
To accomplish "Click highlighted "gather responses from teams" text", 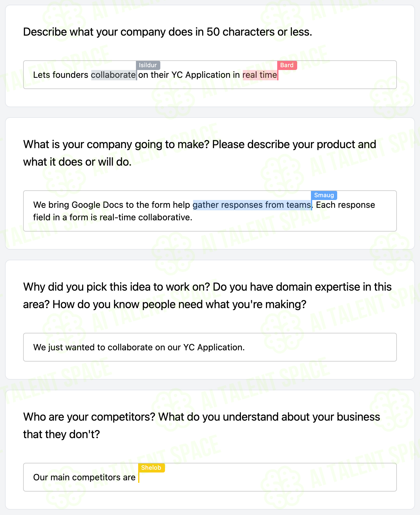I will click(252, 205).
